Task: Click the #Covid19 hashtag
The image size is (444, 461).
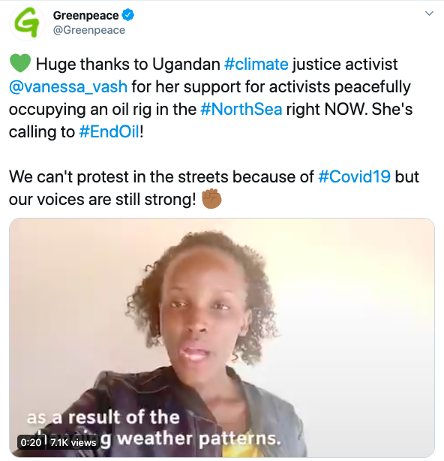Action: click(x=354, y=177)
